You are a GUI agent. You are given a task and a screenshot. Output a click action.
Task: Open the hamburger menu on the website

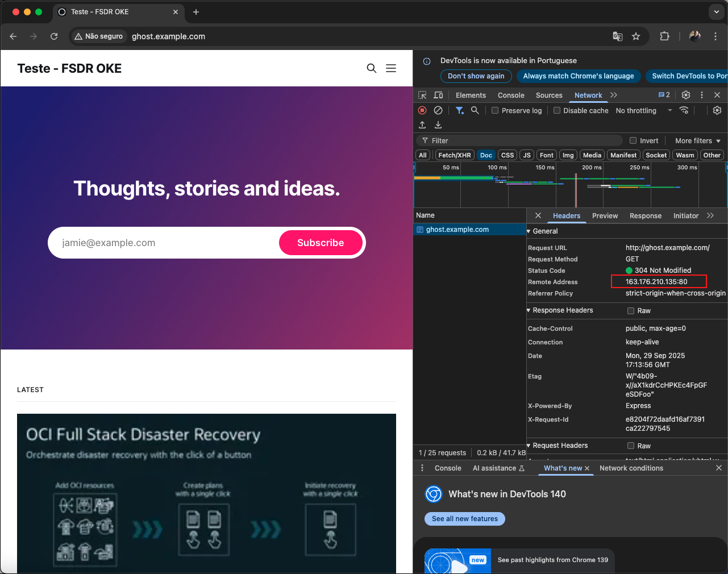[x=391, y=68]
